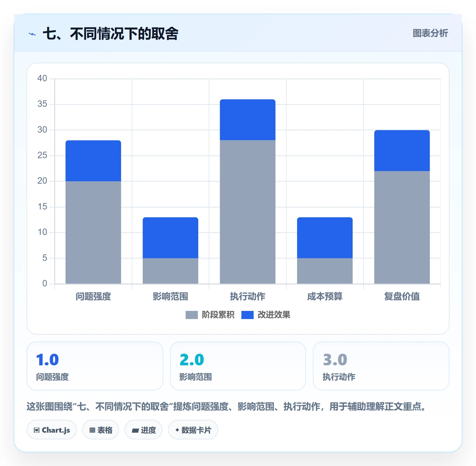
Task: Open the 3.0 执行动作 data card
Action: click(x=381, y=366)
